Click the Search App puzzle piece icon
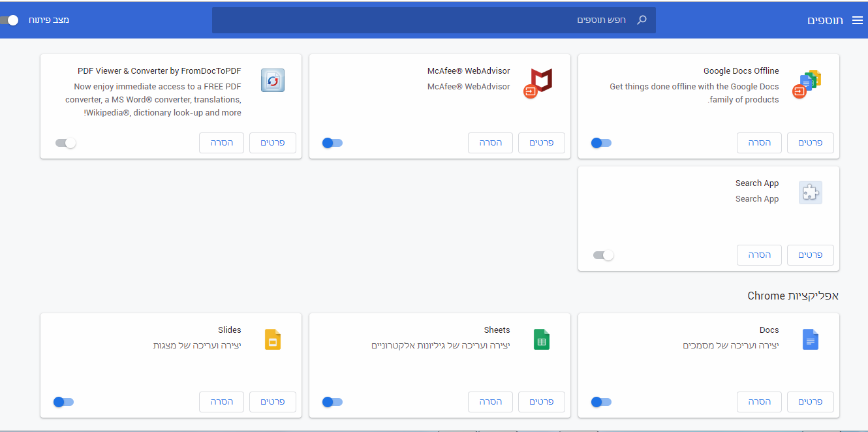Image resolution: width=868 pixels, height=432 pixels. [x=811, y=193]
